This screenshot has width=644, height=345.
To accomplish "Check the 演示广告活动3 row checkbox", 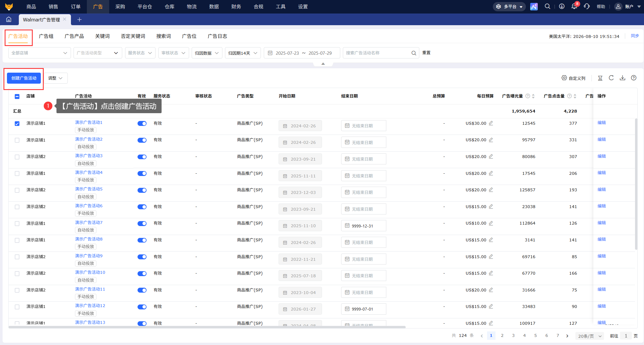I will pos(17,157).
